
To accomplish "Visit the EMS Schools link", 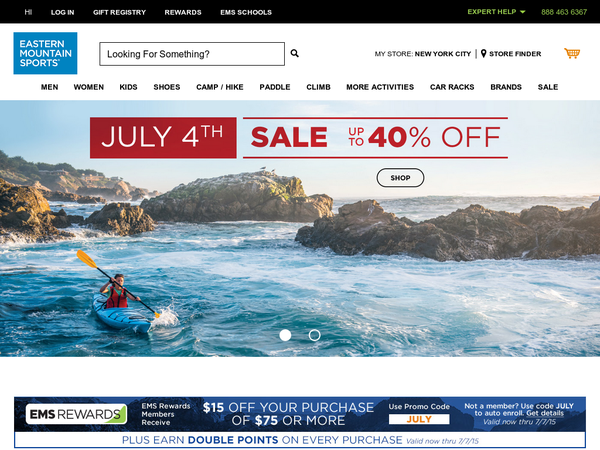I will 246,12.
